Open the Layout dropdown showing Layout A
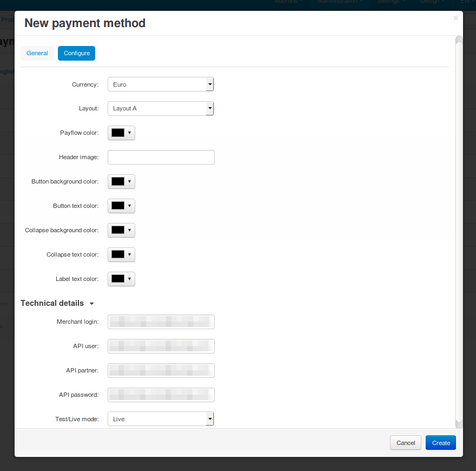 click(x=161, y=108)
